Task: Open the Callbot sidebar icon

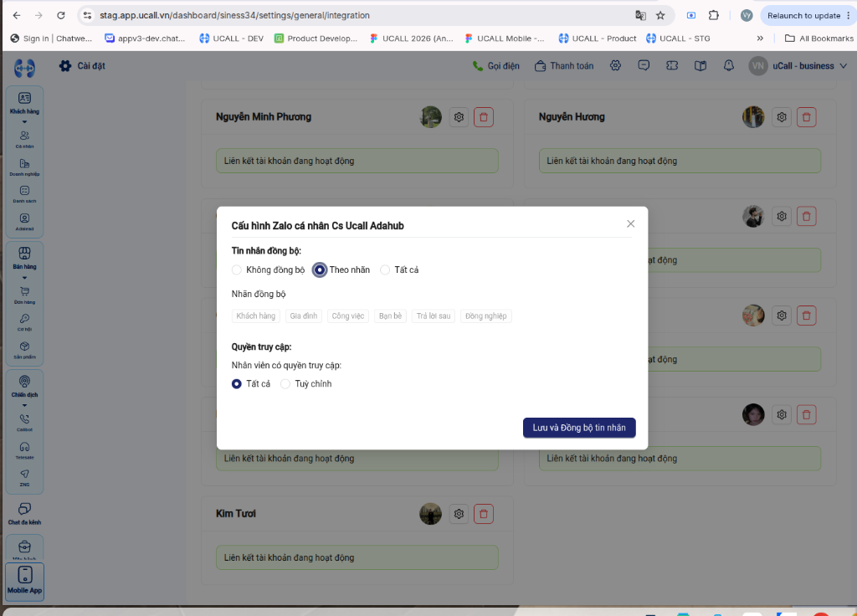Action: point(24,423)
